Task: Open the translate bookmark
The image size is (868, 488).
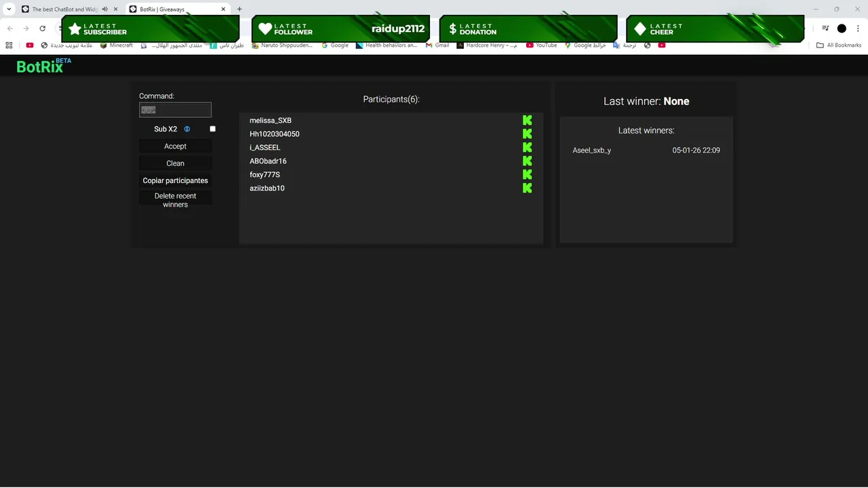Action: point(625,45)
